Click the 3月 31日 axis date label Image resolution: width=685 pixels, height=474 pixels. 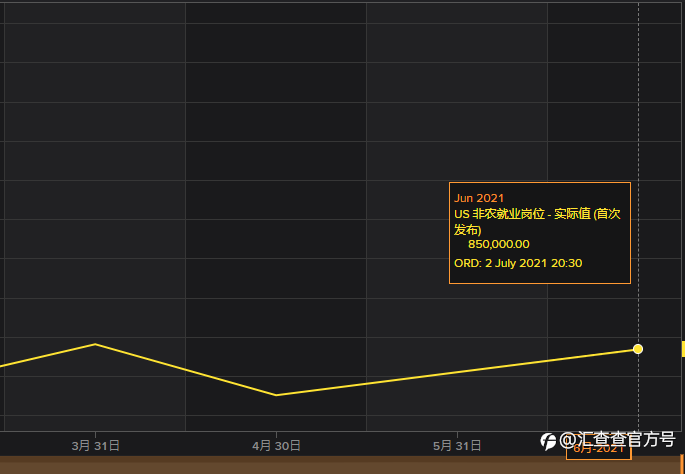point(95,446)
